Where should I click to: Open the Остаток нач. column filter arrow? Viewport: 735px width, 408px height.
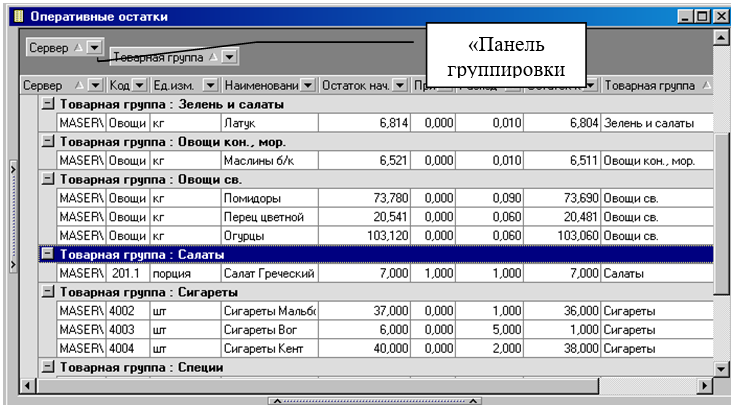click(x=400, y=86)
